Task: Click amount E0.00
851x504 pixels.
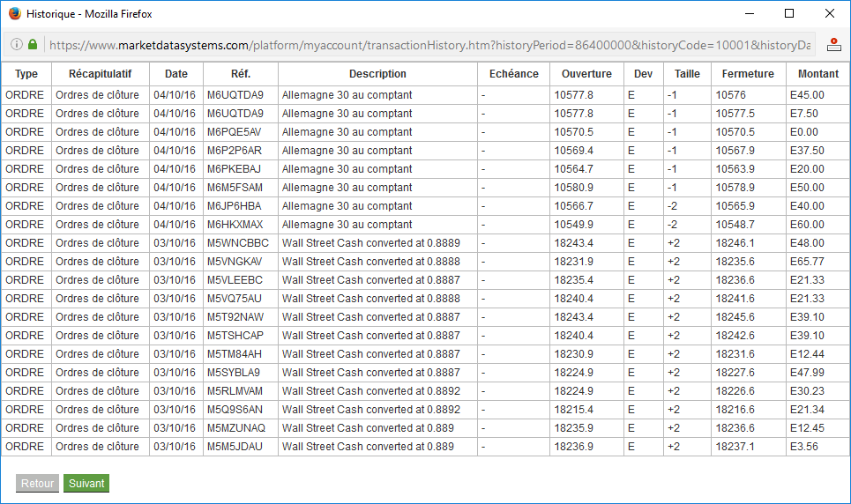Action: (x=803, y=132)
